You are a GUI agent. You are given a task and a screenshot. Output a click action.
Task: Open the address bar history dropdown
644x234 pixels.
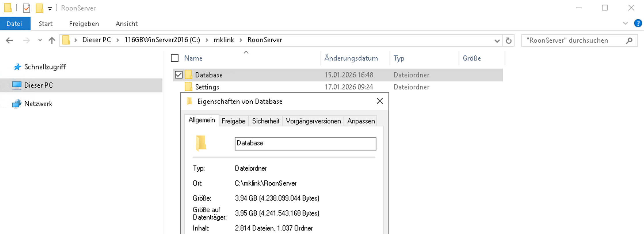(x=497, y=41)
